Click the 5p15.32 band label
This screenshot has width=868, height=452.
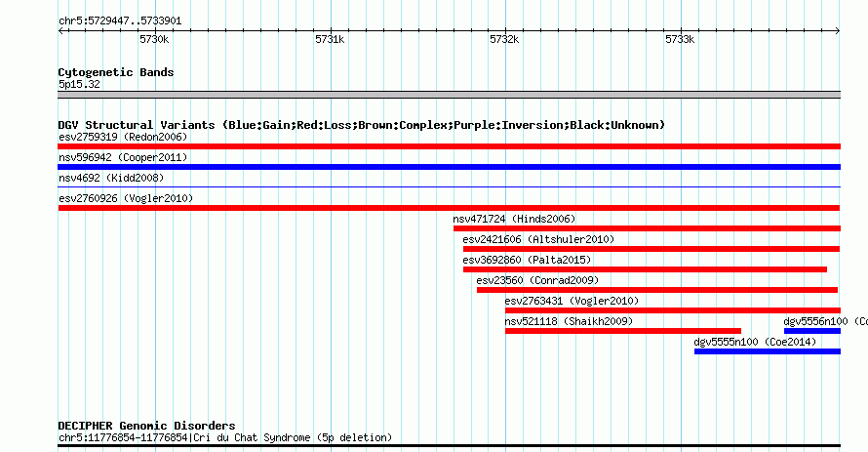[x=79, y=84]
